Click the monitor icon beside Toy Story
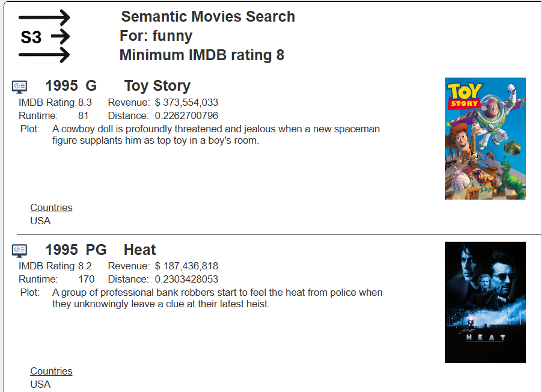Image resolution: width=541 pixels, height=392 pixels. pyautogui.click(x=19, y=87)
